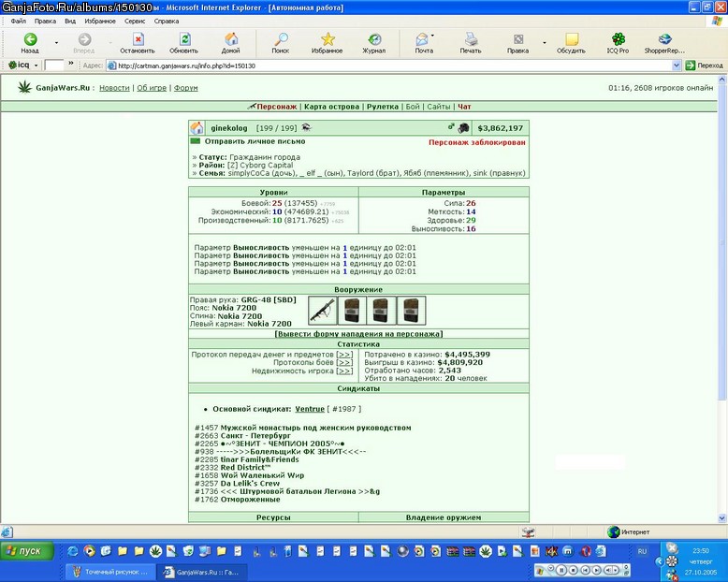Open the Сервис menu
This screenshot has width=728, height=582.
coord(135,21)
